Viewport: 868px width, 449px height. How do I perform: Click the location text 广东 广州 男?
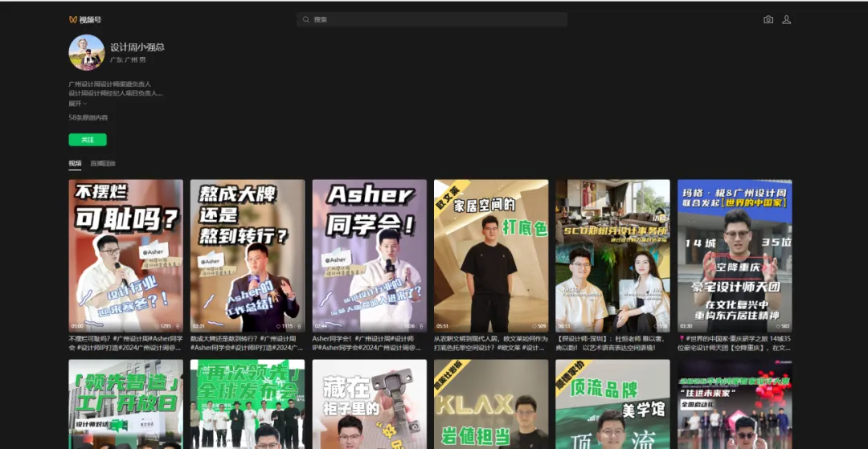click(128, 59)
